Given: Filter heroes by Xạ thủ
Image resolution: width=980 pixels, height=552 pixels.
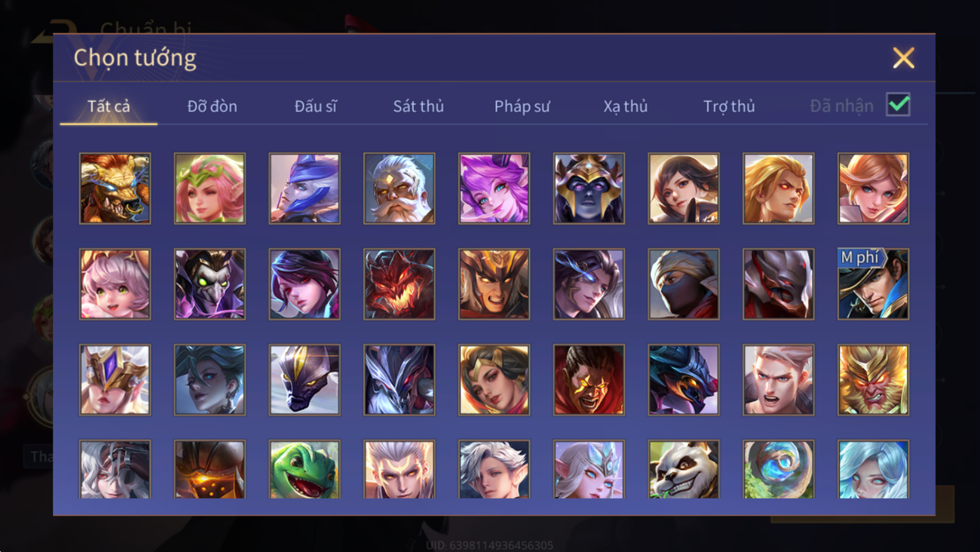Looking at the screenshot, I should coord(625,106).
